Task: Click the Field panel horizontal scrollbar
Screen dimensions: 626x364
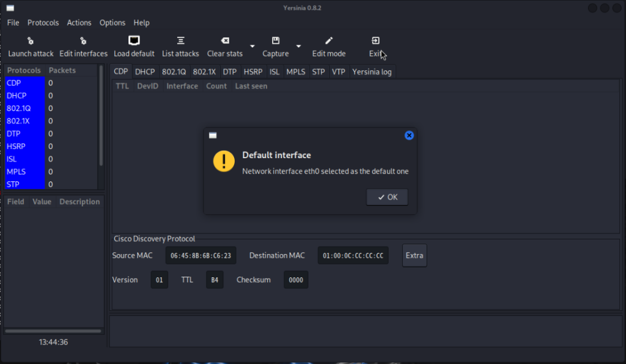Action: pos(53,331)
